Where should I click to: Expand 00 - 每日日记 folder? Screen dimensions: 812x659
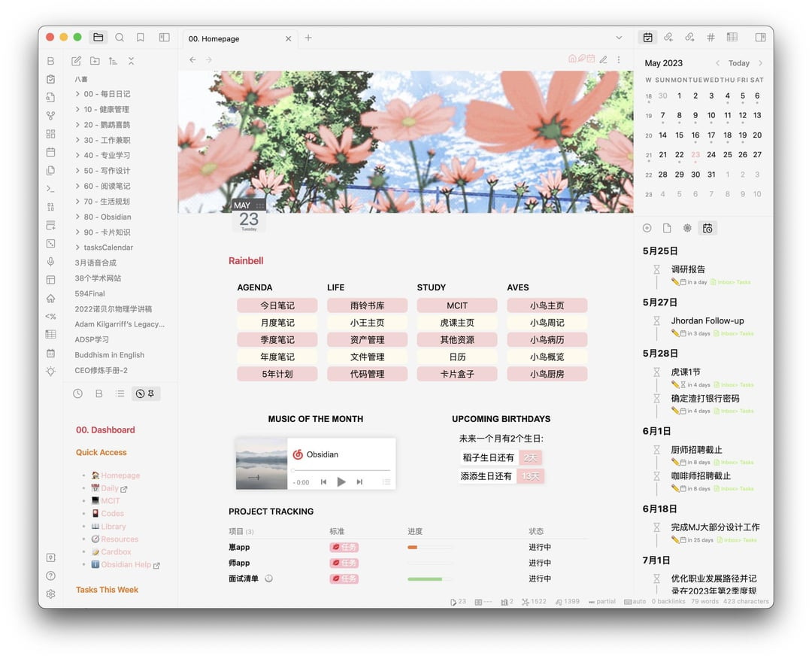coord(77,94)
